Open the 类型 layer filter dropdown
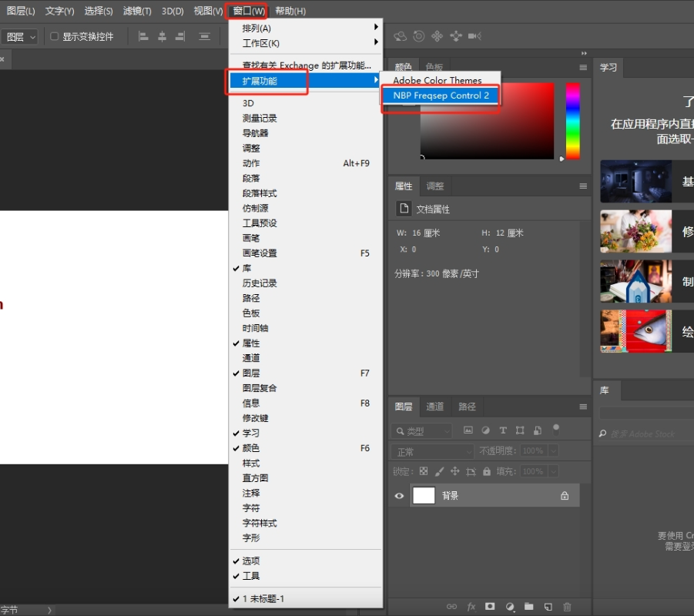Screen dimensions: 694x616 [x=422, y=431]
